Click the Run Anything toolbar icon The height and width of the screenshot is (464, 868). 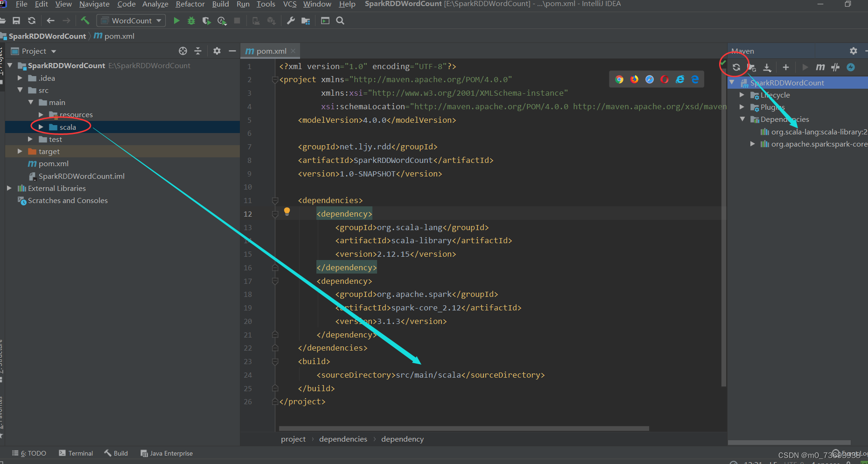325,21
